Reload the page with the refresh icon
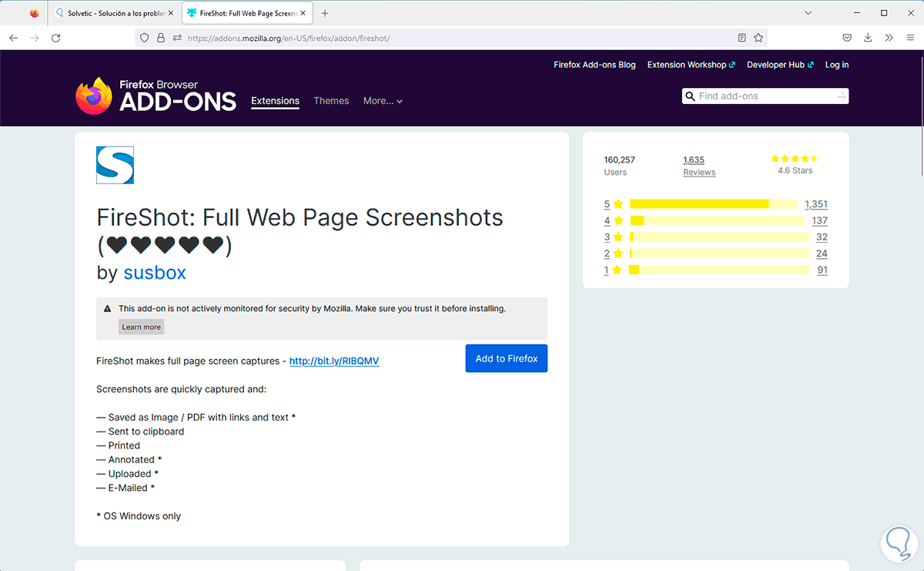The image size is (924, 571). tap(55, 38)
